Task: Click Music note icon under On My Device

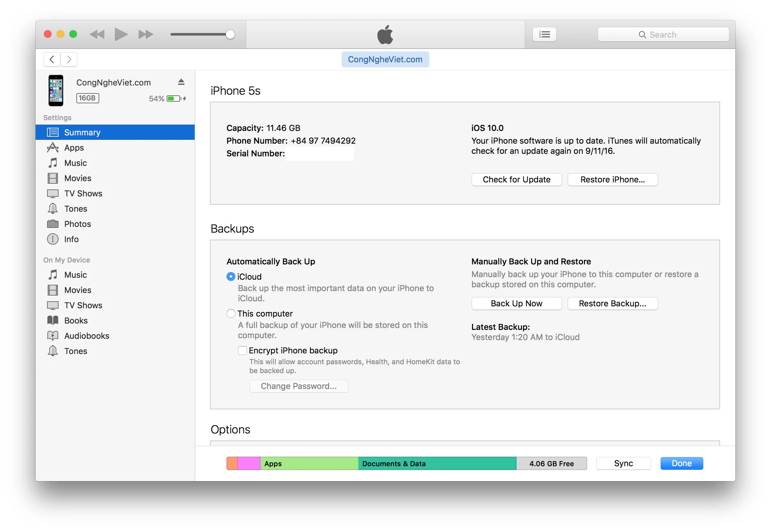Action: pyautogui.click(x=53, y=275)
